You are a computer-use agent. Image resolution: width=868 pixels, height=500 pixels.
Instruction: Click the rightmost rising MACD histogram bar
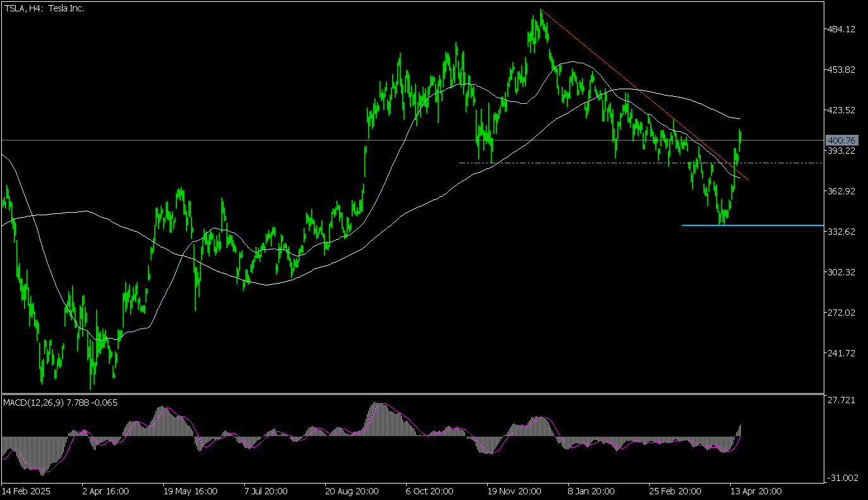pyautogui.click(x=740, y=430)
